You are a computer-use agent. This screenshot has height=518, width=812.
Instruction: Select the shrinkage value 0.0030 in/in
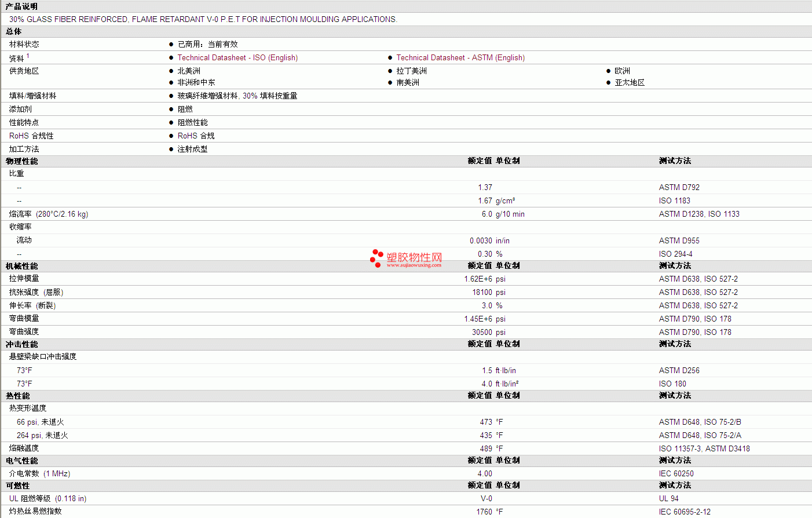pyautogui.click(x=490, y=240)
